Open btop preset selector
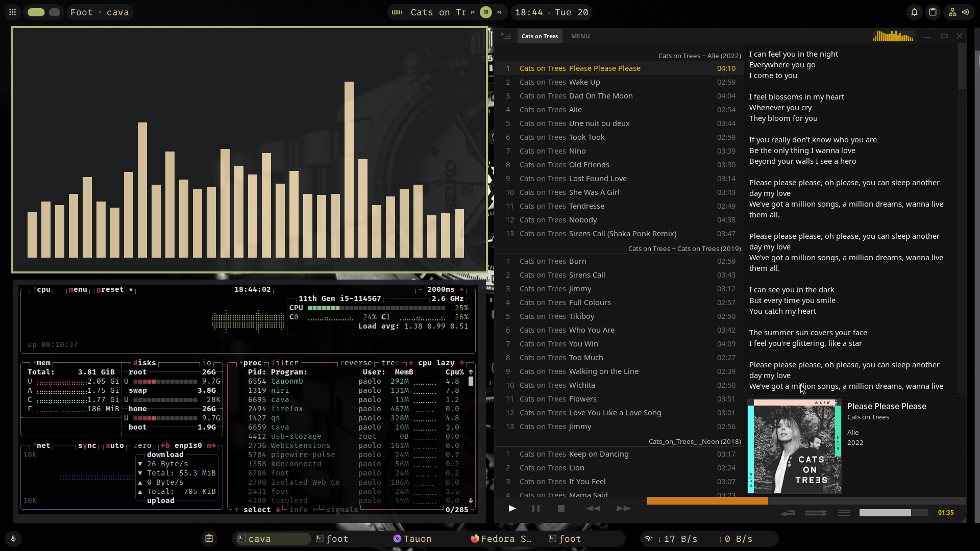Image resolution: width=980 pixels, height=551 pixels. [x=110, y=289]
